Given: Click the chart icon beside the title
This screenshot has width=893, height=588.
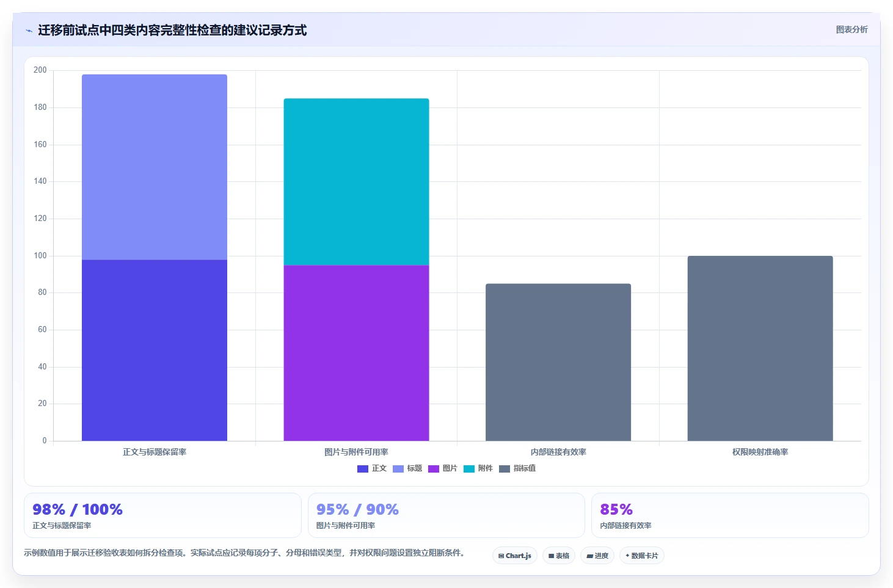Looking at the screenshot, I should [29, 31].
